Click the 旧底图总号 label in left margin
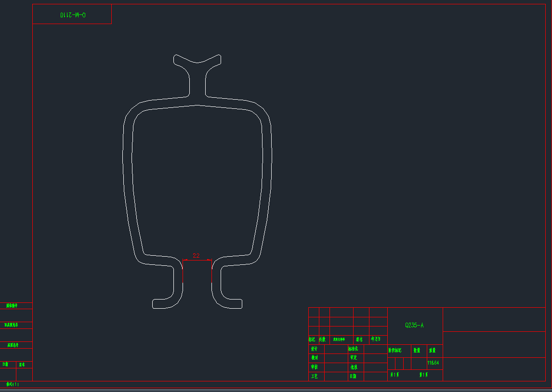 (12, 325)
